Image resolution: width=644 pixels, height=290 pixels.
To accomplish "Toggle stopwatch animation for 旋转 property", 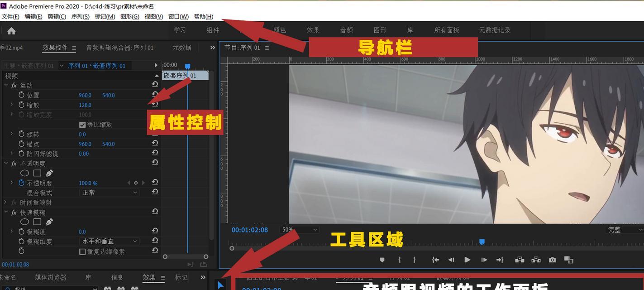I will (21, 134).
